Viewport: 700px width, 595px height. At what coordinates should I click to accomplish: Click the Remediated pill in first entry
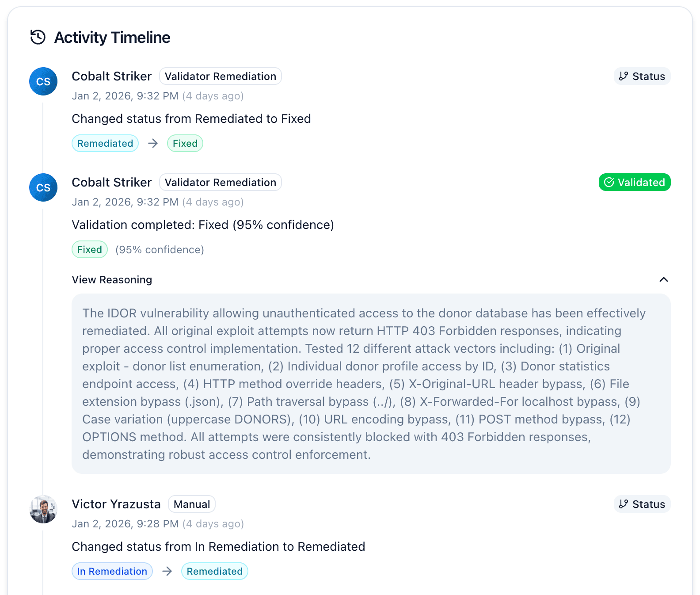[x=105, y=143]
